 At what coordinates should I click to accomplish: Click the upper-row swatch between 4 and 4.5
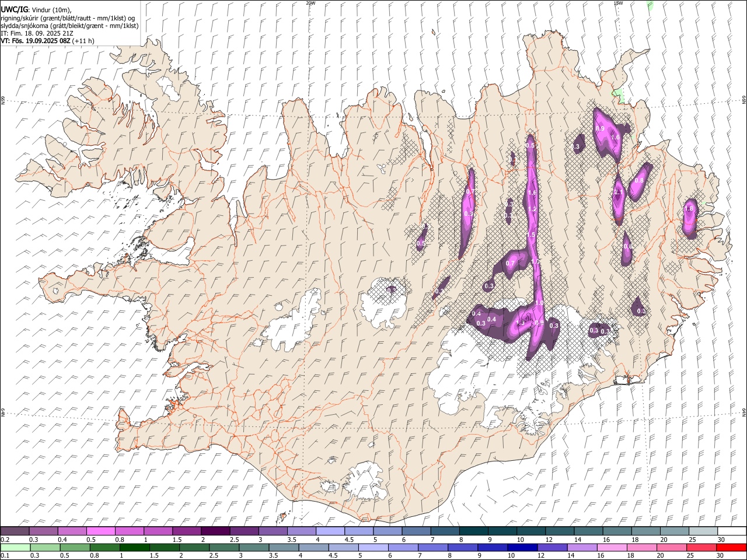[x=330, y=531]
